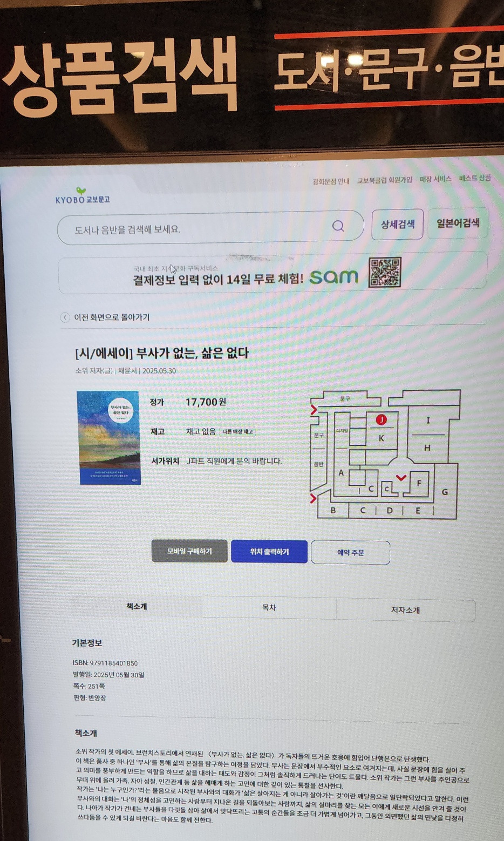The width and height of the screenshot is (504, 841).
Task: Open the 상세검색 advanced search
Action: coord(398,225)
